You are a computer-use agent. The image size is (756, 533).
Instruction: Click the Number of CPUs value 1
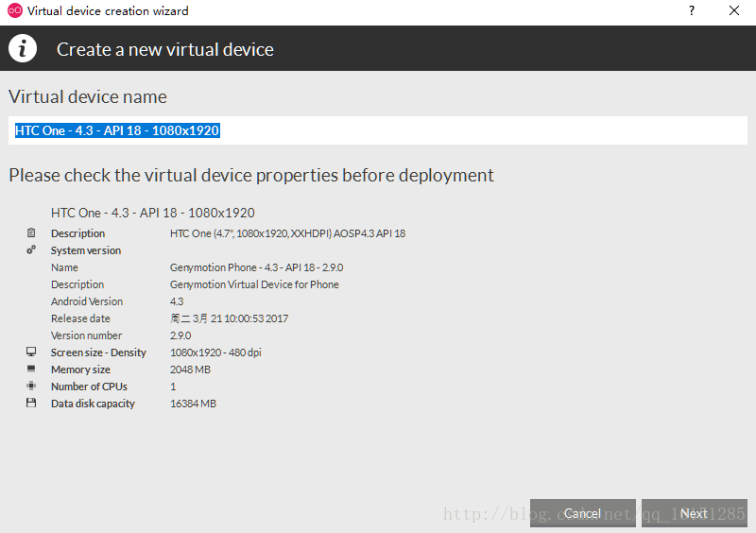coord(173,387)
